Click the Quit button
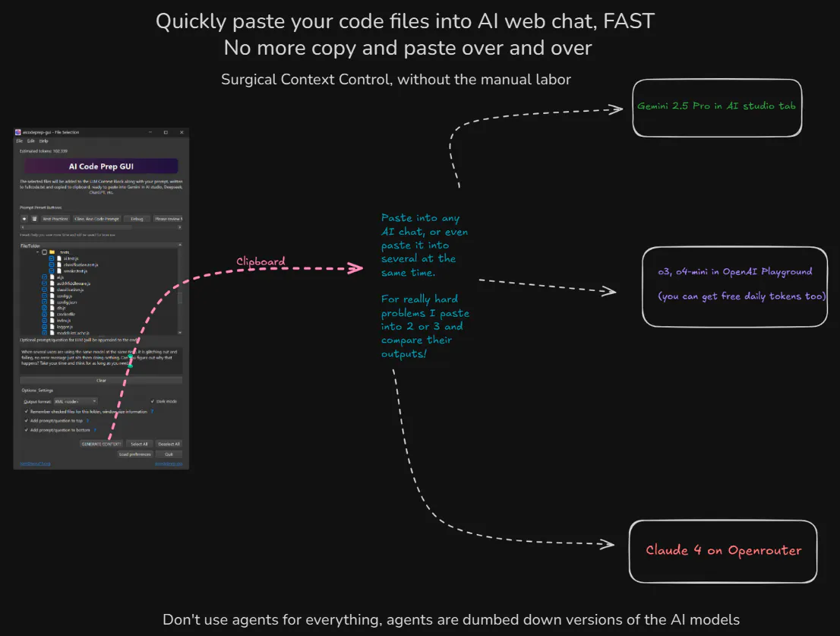Image resolution: width=840 pixels, height=636 pixels. [169, 454]
